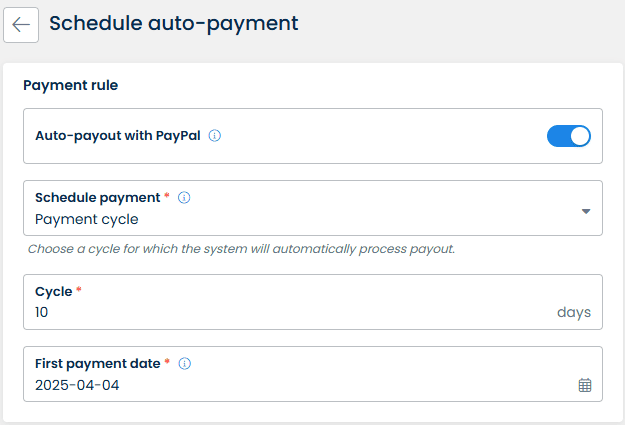The width and height of the screenshot is (625, 425).
Task: Focus the Cycle input showing 10
Action: click(280, 312)
